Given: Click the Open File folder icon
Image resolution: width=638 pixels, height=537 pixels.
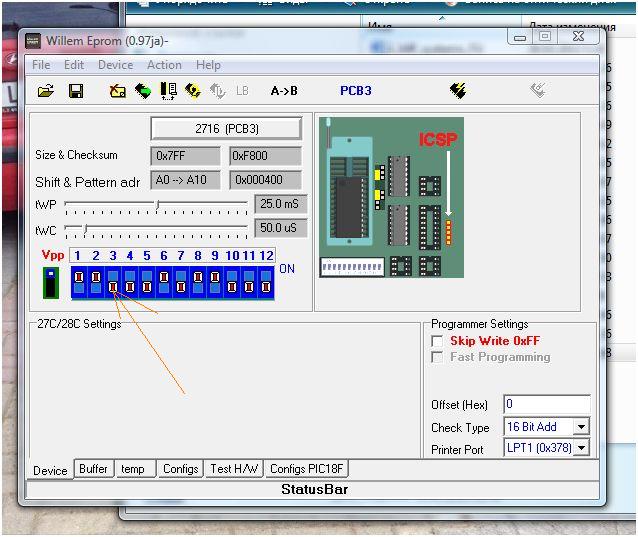Looking at the screenshot, I should [46, 91].
